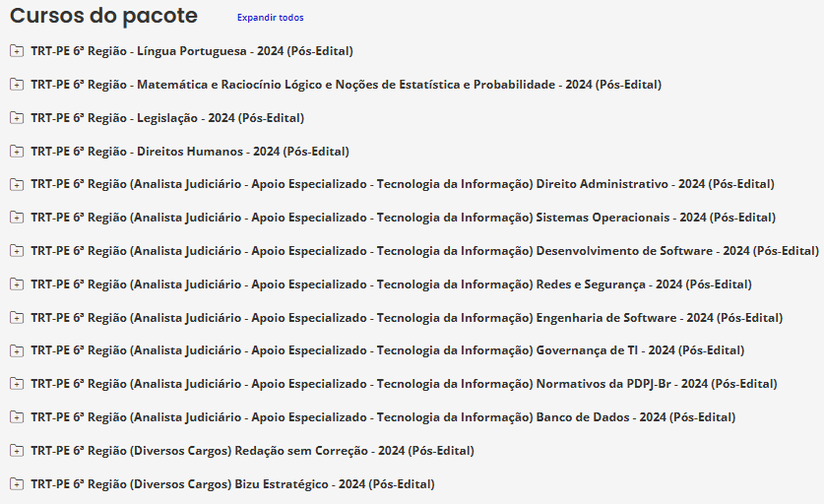The image size is (824, 504).
Task: Expand the Bizu Estratégico folder icon
Action: (x=17, y=484)
